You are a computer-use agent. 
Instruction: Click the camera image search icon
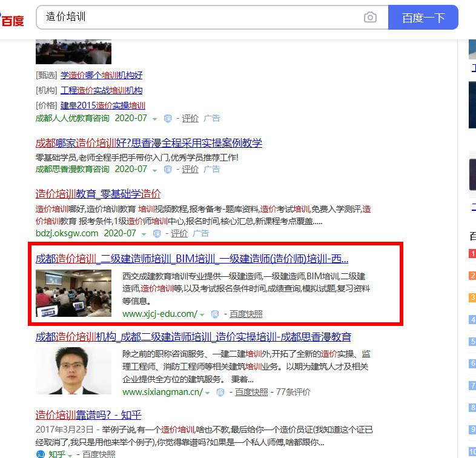370,18
